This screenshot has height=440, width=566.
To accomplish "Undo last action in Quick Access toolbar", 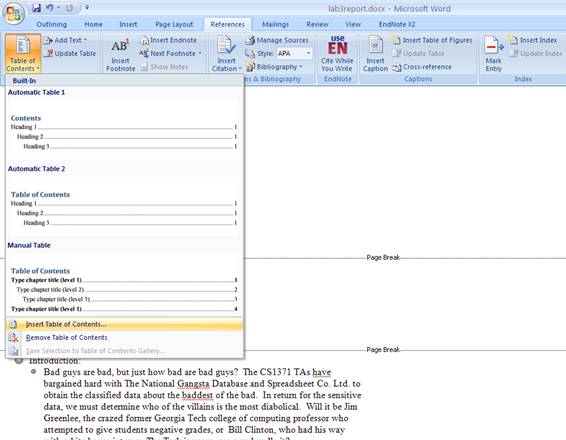I will point(50,8).
